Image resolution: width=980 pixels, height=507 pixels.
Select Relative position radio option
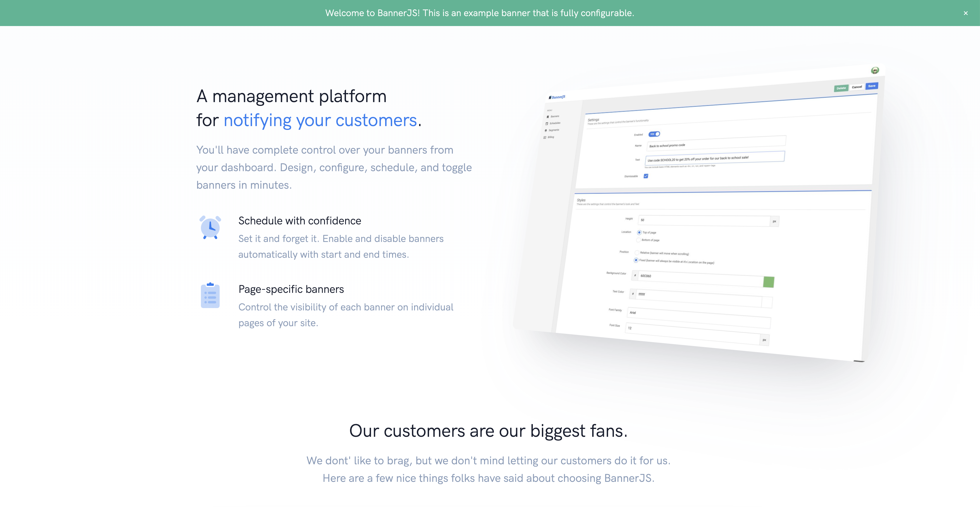[636, 252]
